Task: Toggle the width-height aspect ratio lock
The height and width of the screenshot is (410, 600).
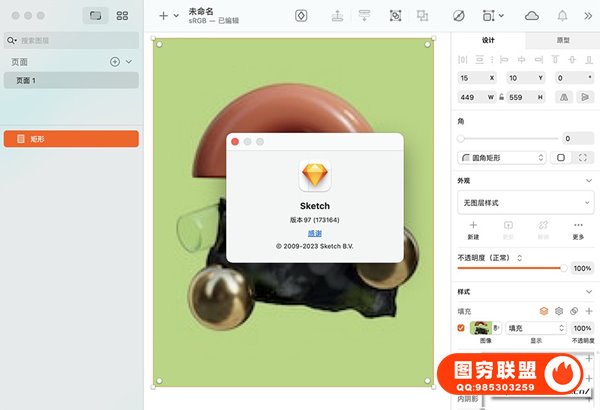Action: [x=501, y=97]
